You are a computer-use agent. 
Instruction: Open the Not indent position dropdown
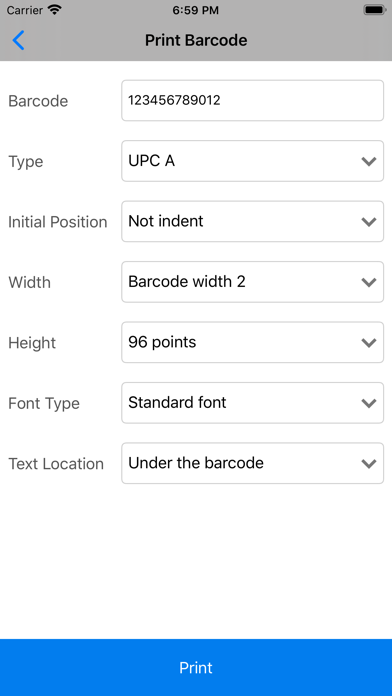252,221
